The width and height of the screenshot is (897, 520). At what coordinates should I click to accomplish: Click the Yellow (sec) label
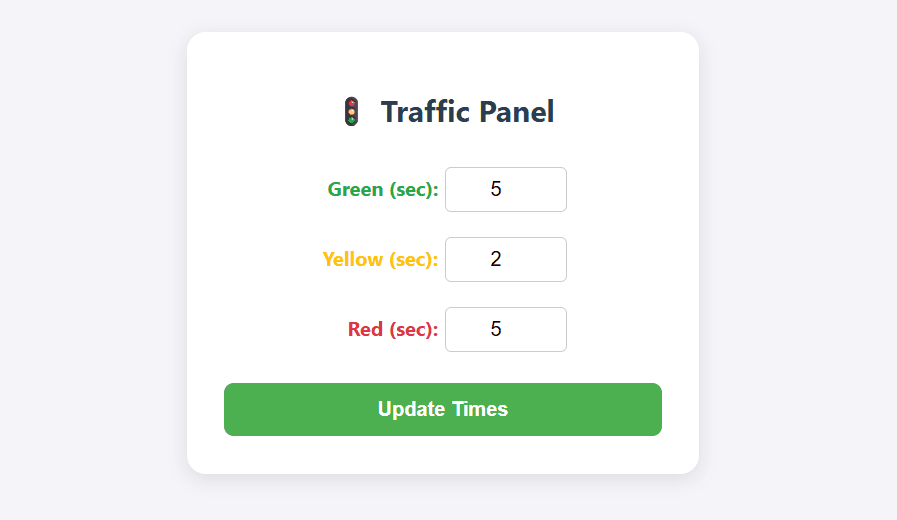click(x=380, y=260)
